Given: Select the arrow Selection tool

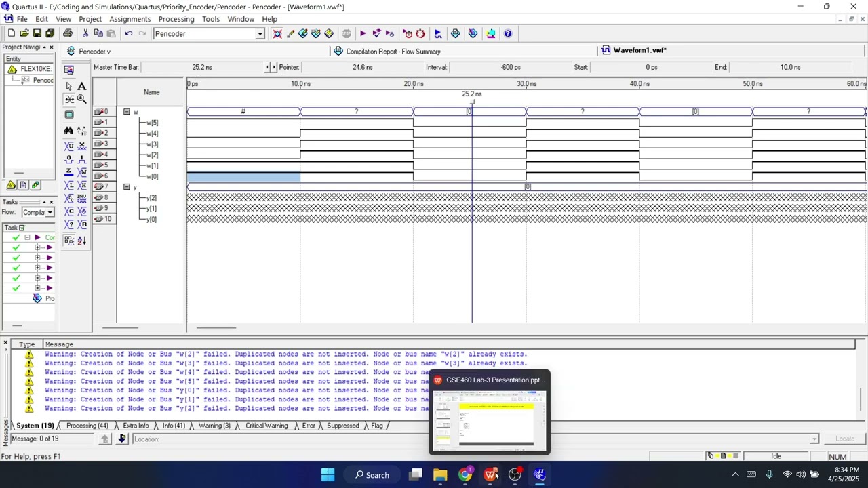Looking at the screenshot, I should 68,86.
